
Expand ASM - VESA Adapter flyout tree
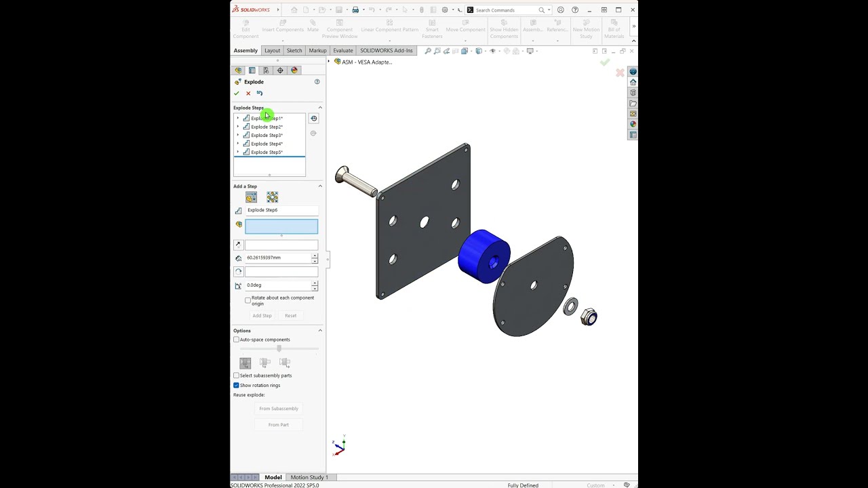[x=330, y=62]
